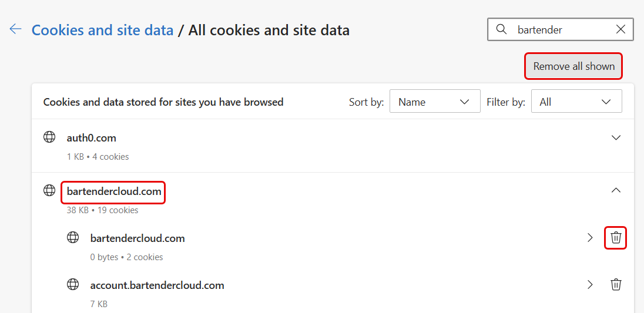Expand the auth0.com entry
Viewport: 644px width, 313px height.
616,138
